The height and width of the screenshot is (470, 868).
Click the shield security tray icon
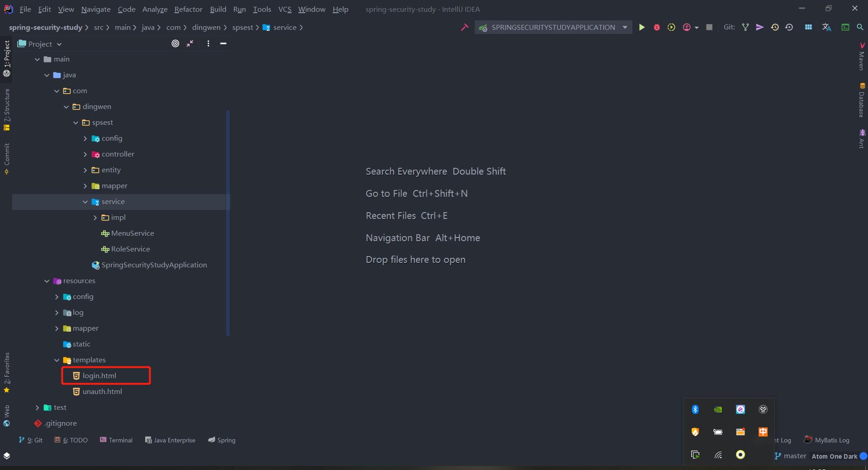pyautogui.click(x=695, y=432)
